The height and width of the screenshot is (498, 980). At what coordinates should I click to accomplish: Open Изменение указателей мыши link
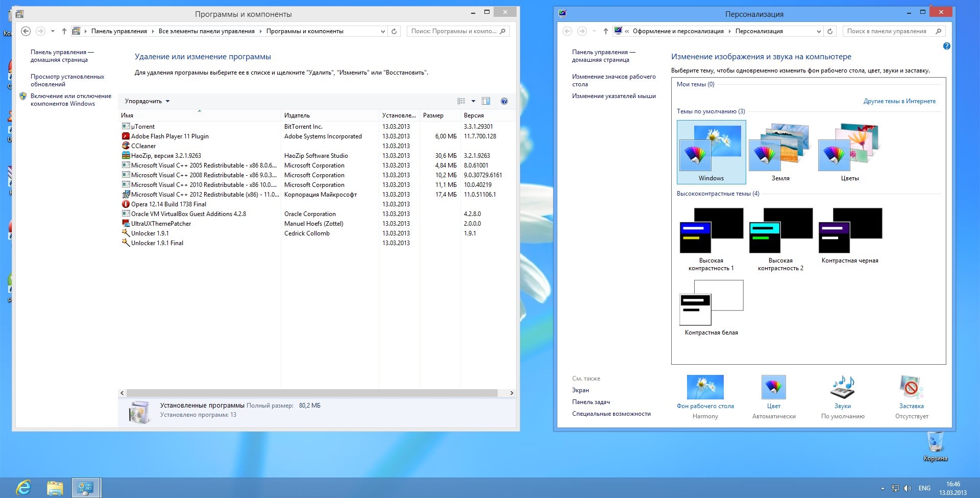614,96
